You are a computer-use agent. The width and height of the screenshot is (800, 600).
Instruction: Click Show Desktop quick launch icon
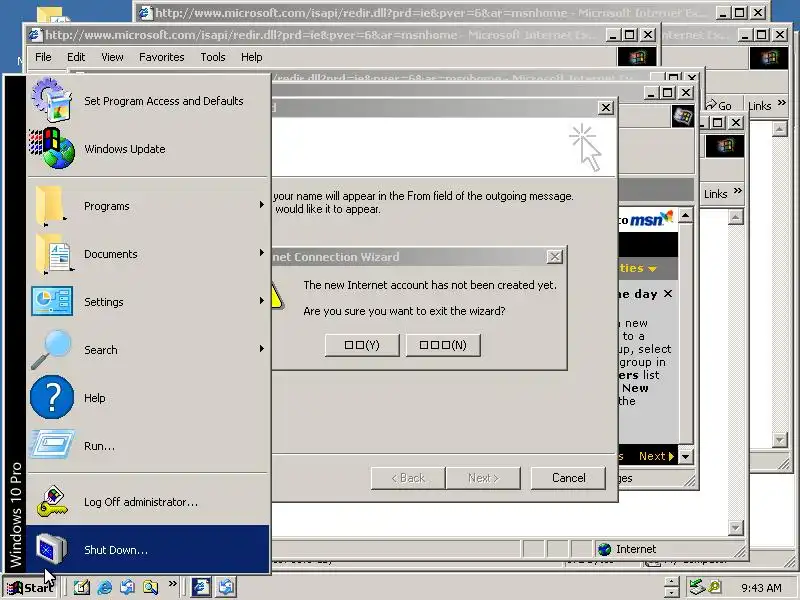[x=82, y=587]
